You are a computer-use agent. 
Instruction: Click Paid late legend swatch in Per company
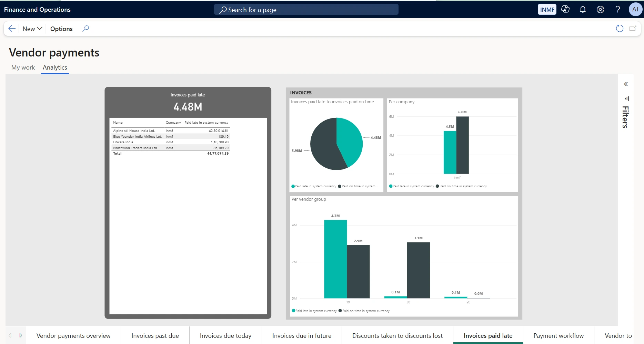pyautogui.click(x=391, y=186)
